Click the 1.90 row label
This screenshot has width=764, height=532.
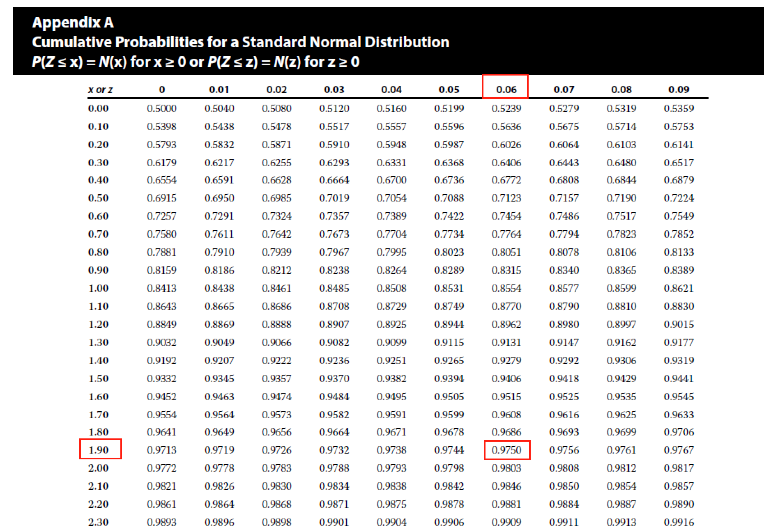tap(99, 450)
